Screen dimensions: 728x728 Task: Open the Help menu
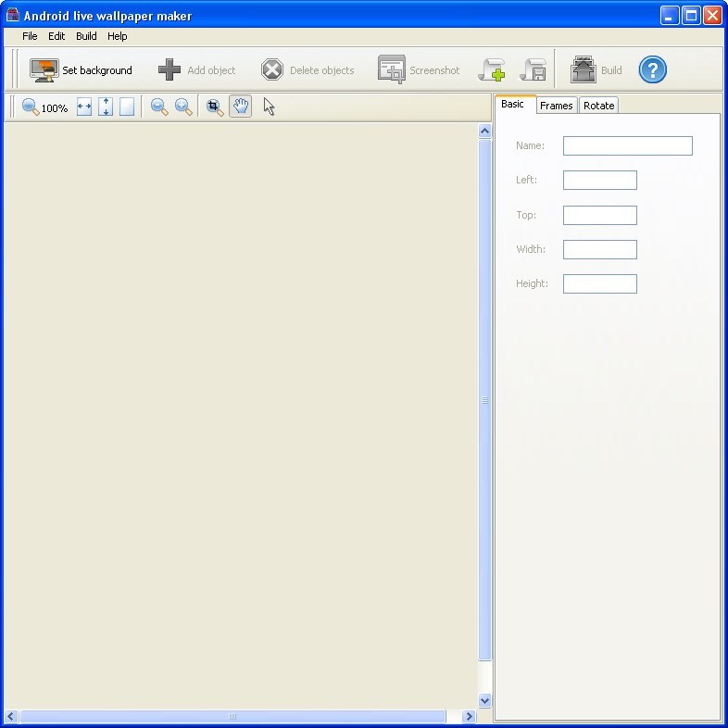pos(117,36)
